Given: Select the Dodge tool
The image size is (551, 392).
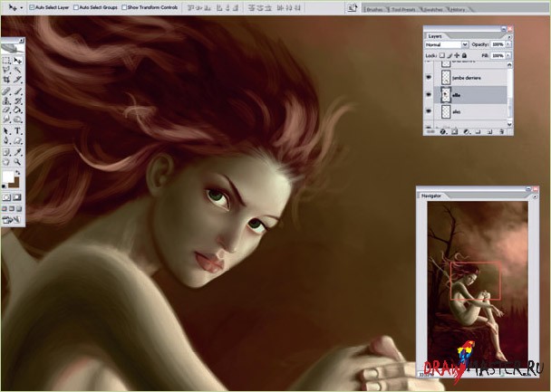Looking at the screenshot, I should 17,120.
